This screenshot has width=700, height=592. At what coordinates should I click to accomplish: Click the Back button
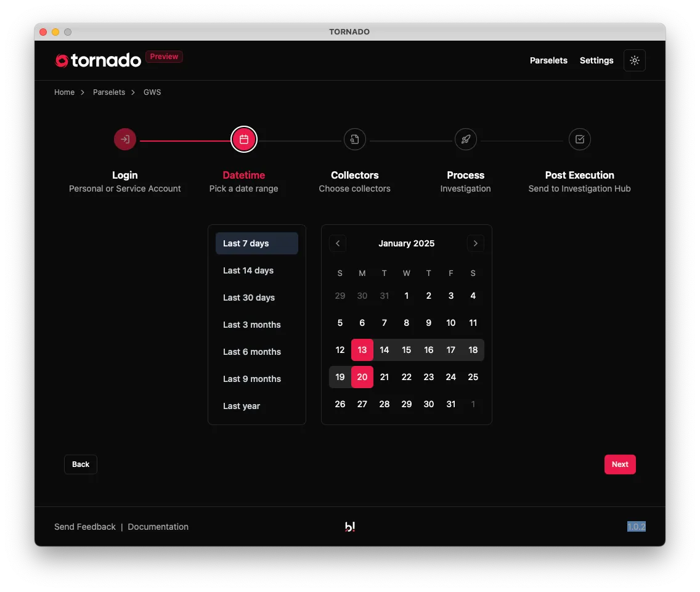click(80, 464)
